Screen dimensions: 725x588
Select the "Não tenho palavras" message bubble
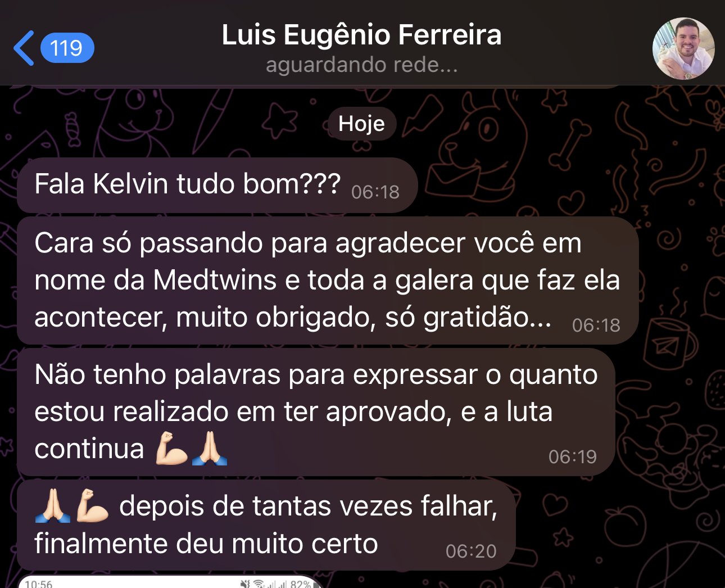316,412
